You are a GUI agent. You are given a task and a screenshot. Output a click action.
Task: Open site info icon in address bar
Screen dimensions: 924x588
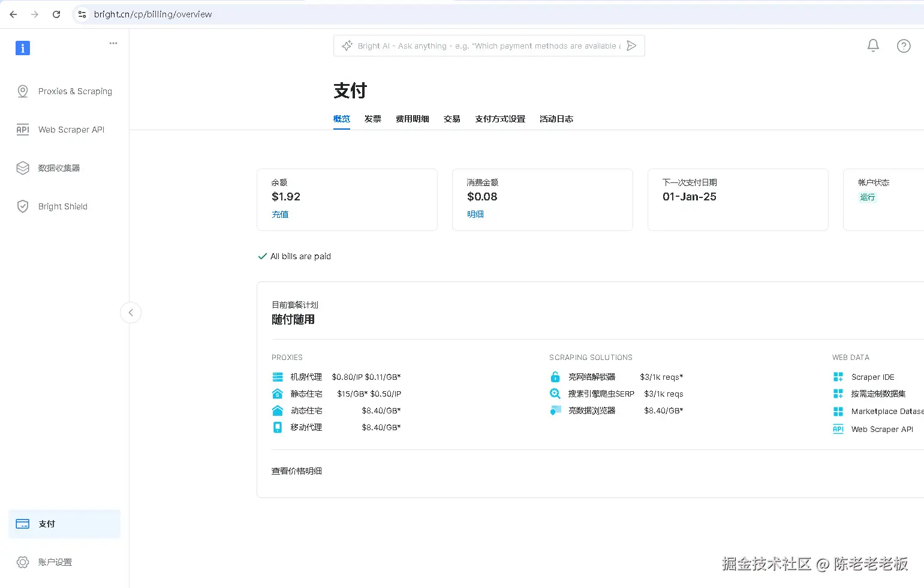(x=82, y=14)
